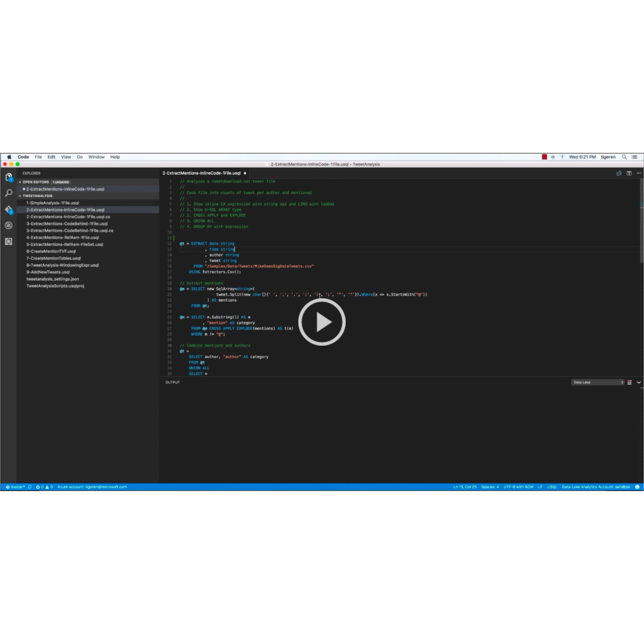This screenshot has width=644, height=644.
Task: Click the git branch sync icon in status bar
Action: 29,487
